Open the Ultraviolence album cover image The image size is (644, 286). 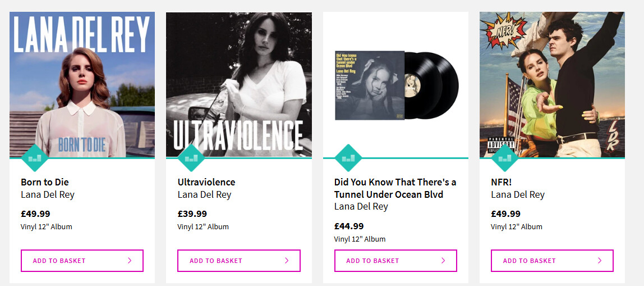(x=238, y=84)
